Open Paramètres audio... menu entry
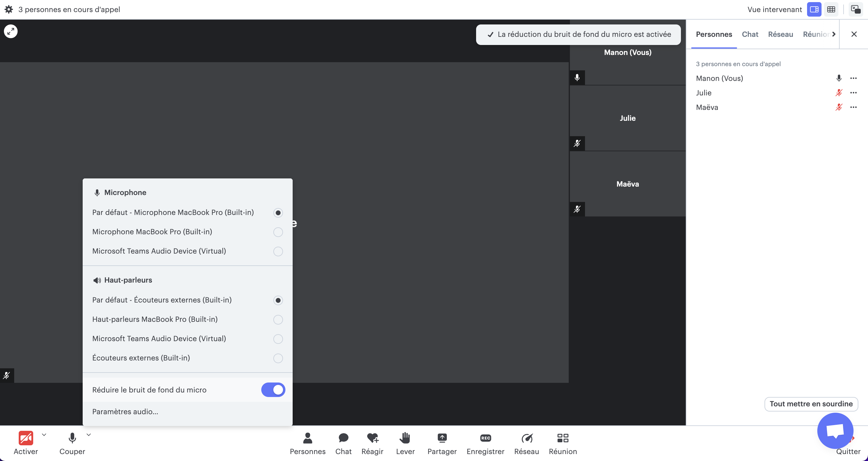This screenshot has width=868, height=461. pos(125,411)
